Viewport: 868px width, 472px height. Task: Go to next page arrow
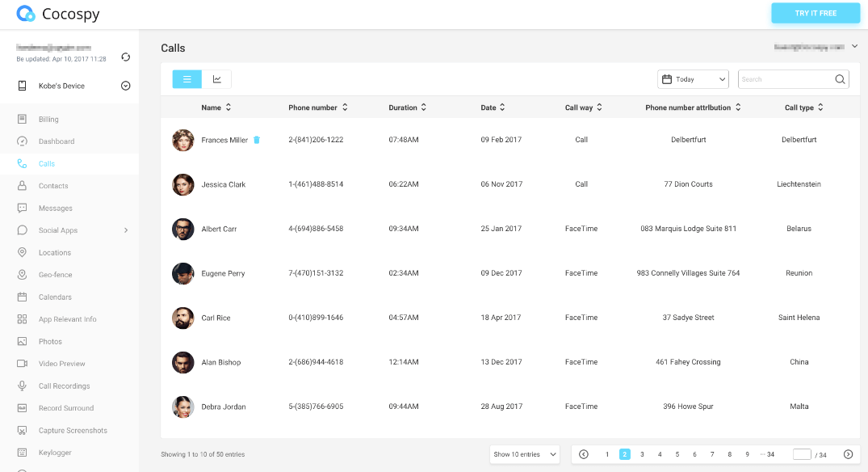(x=848, y=454)
